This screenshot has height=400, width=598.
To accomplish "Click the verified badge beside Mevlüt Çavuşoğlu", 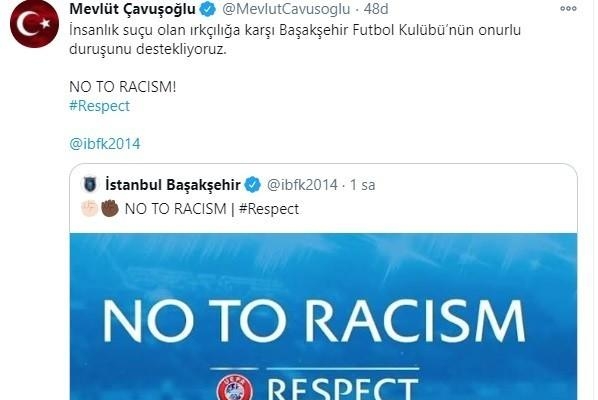I will click(208, 9).
